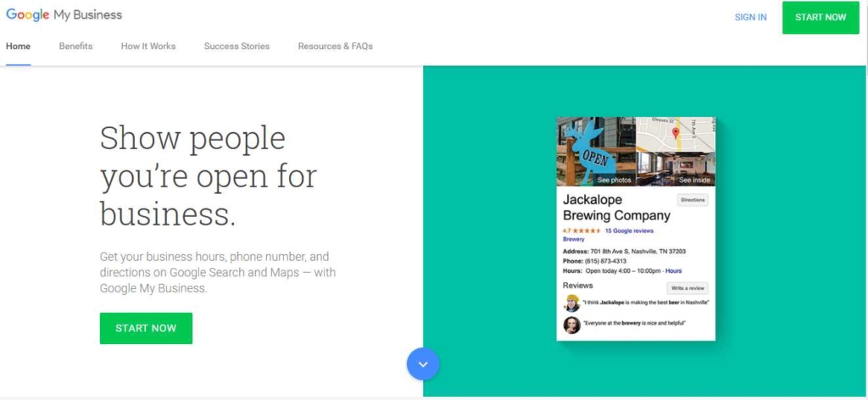The width and height of the screenshot is (868, 400).
Task: Click the 4.7 rating number
Action: [x=567, y=231]
